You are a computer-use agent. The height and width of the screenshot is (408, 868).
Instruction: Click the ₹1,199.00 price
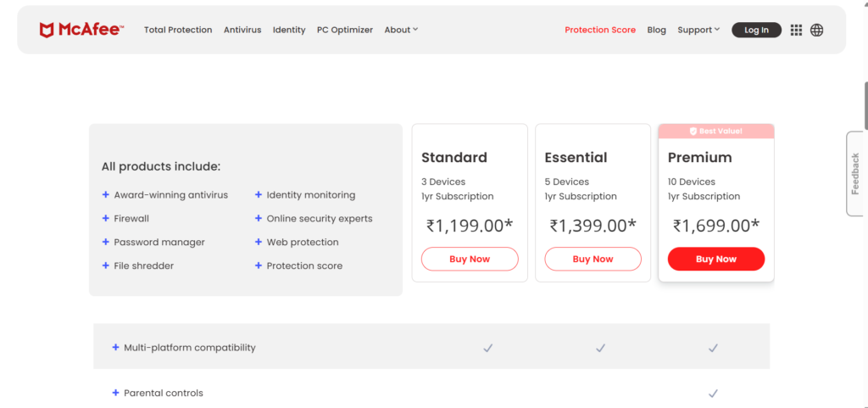pos(470,226)
